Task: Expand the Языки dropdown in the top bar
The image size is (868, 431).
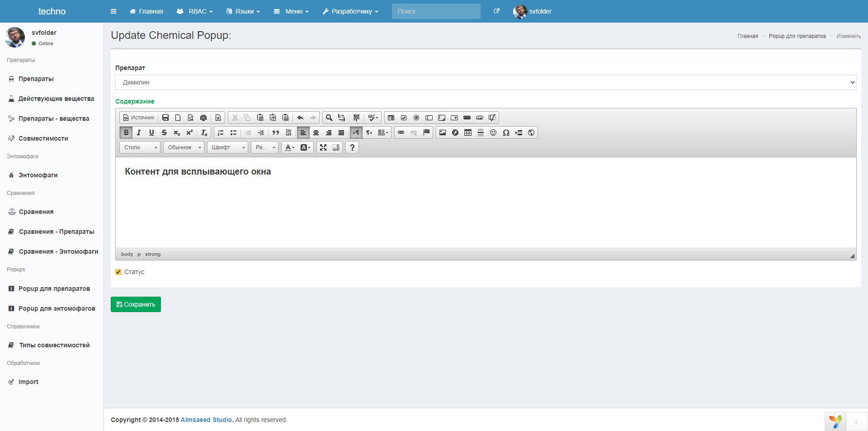Action: pyautogui.click(x=243, y=11)
